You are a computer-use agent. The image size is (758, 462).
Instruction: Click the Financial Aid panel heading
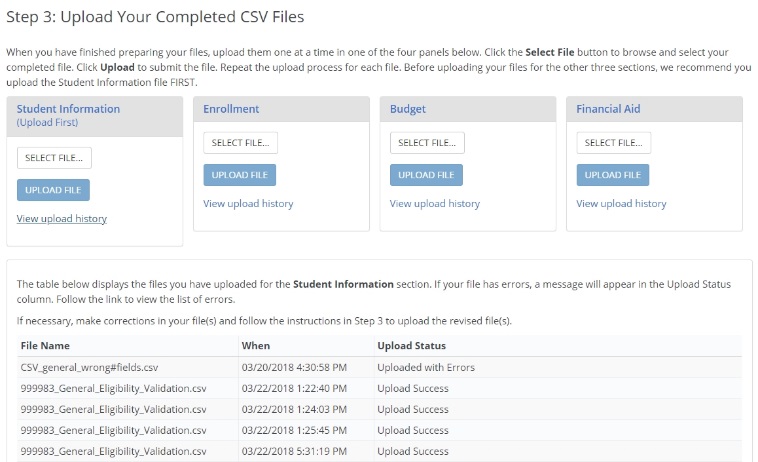(608, 109)
